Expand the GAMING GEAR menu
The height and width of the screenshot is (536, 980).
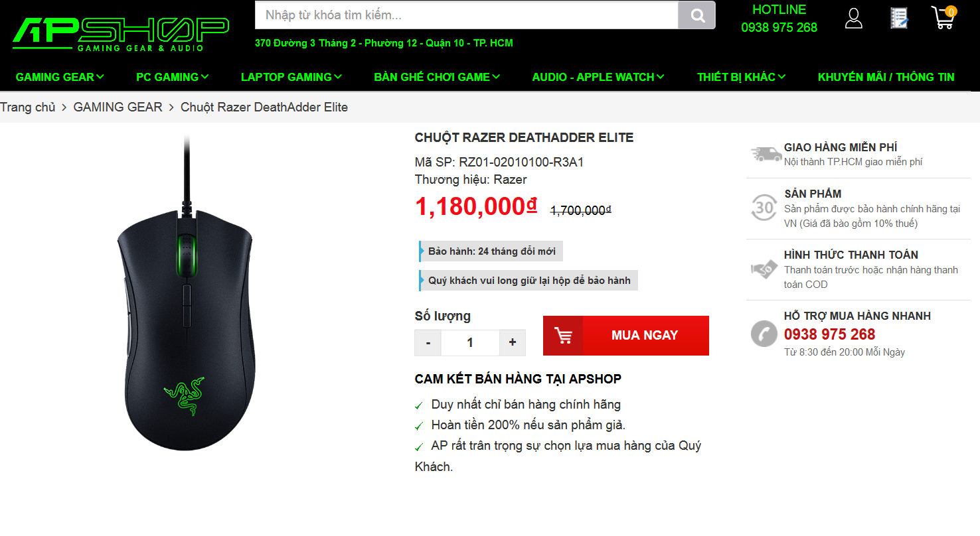point(60,77)
